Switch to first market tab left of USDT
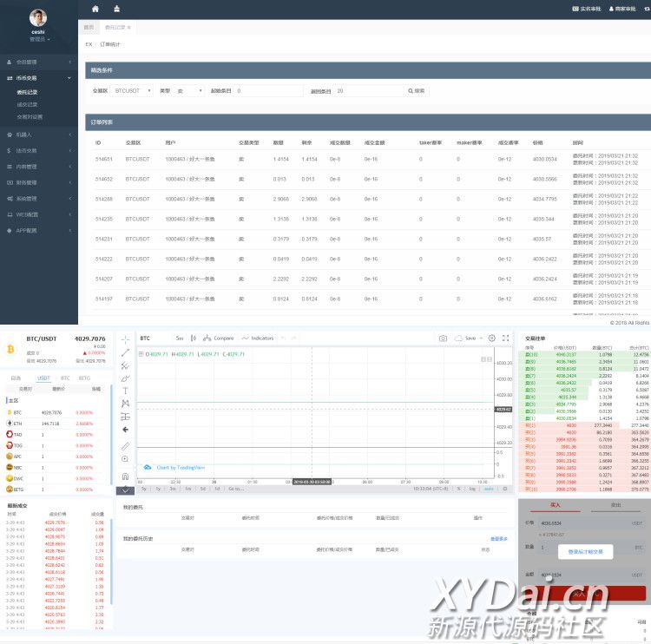 [x=16, y=378]
